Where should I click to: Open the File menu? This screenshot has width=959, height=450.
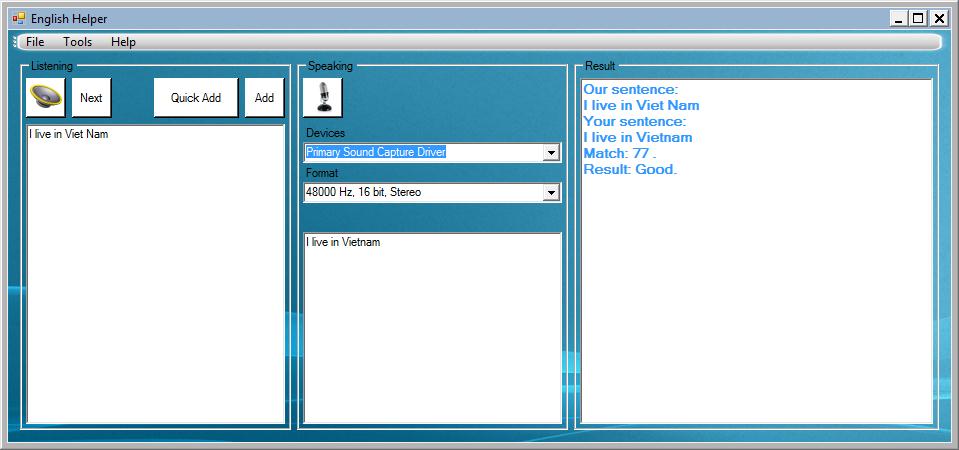(35, 42)
